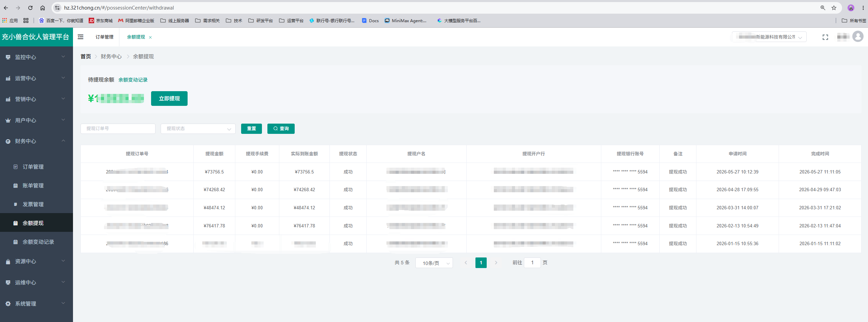Click the browser forward arrow

18,8
